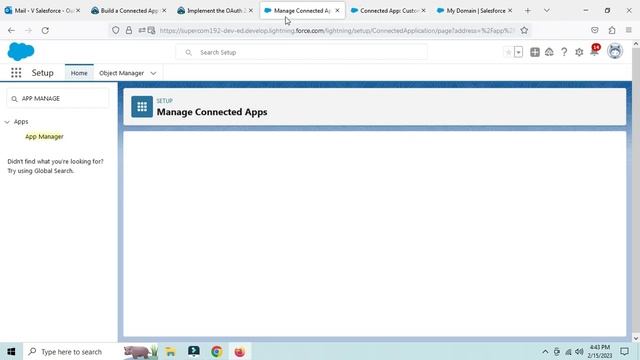The image size is (640, 360).
Task: Select the Home tab in Setup
Action: [x=79, y=73]
